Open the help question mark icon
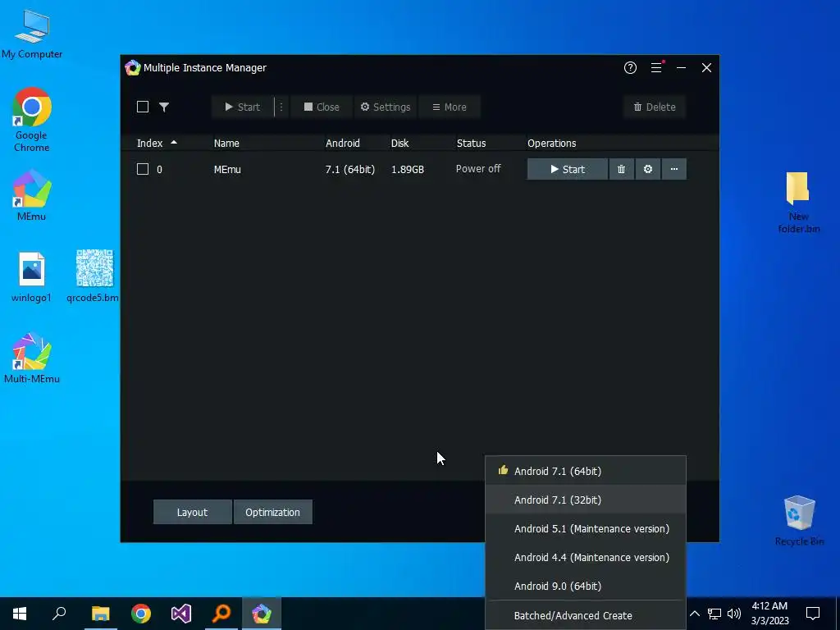The height and width of the screenshot is (630, 840). coord(630,67)
